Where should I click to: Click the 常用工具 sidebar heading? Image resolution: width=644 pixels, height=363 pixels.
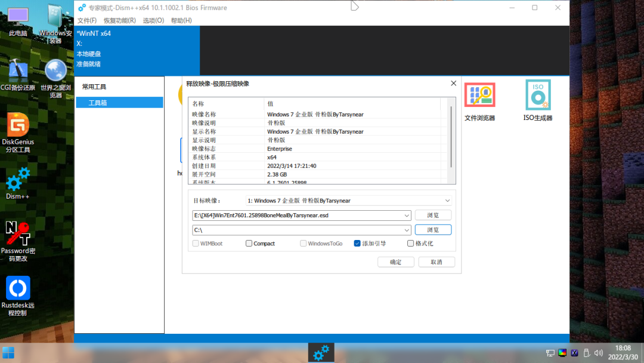click(x=94, y=87)
